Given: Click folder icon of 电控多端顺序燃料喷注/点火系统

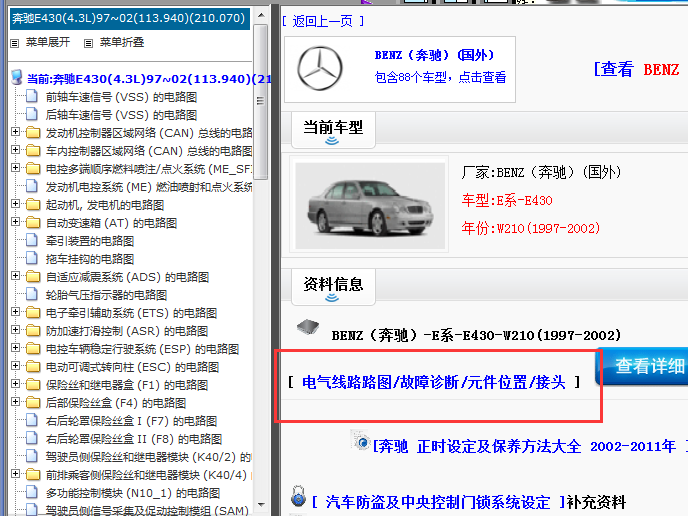Looking at the screenshot, I should pos(32,168).
